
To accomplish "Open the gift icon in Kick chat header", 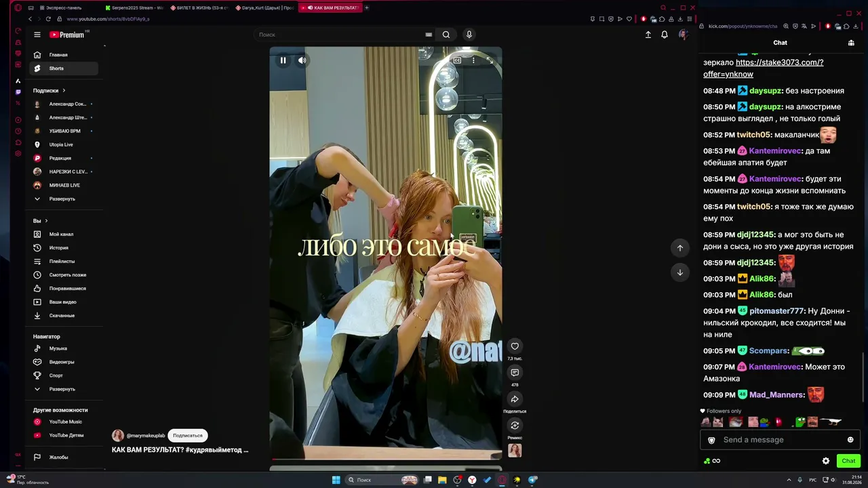I will click(851, 43).
